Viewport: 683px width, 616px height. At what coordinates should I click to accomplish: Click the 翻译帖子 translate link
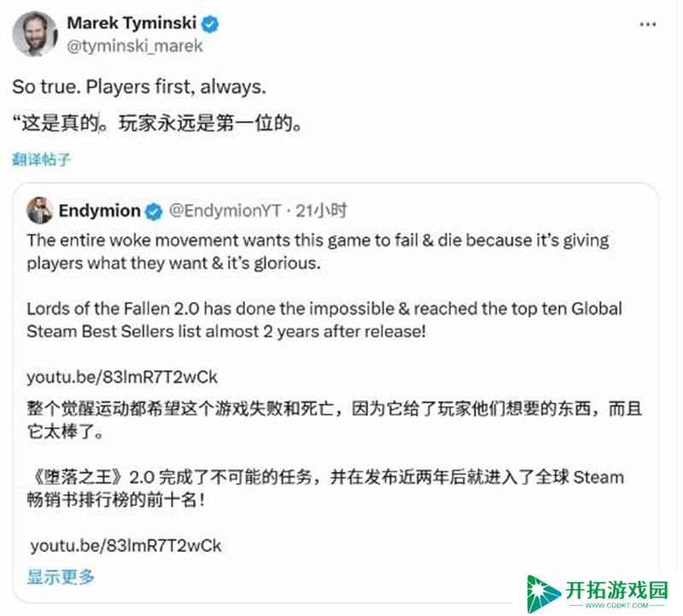pyautogui.click(x=41, y=160)
